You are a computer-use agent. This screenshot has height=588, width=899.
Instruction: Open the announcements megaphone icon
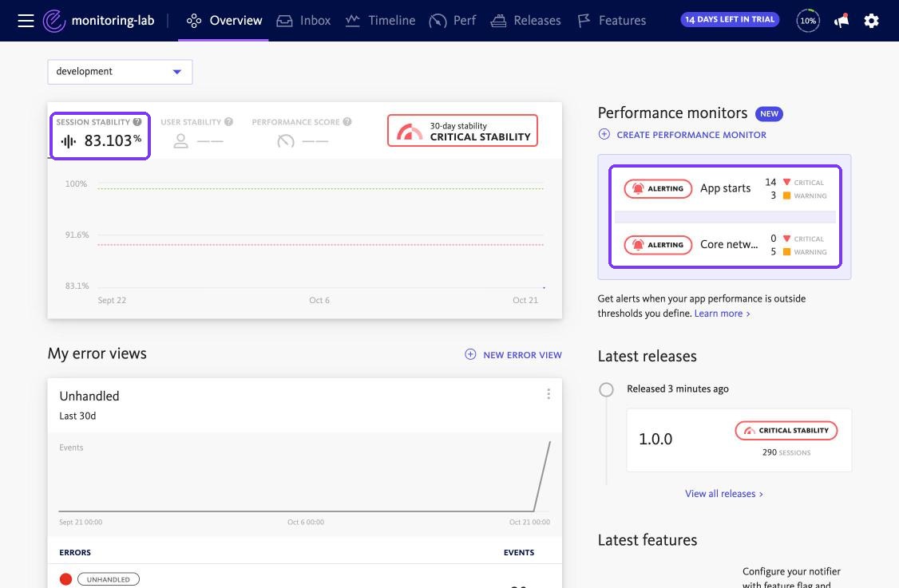pyautogui.click(x=841, y=21)
